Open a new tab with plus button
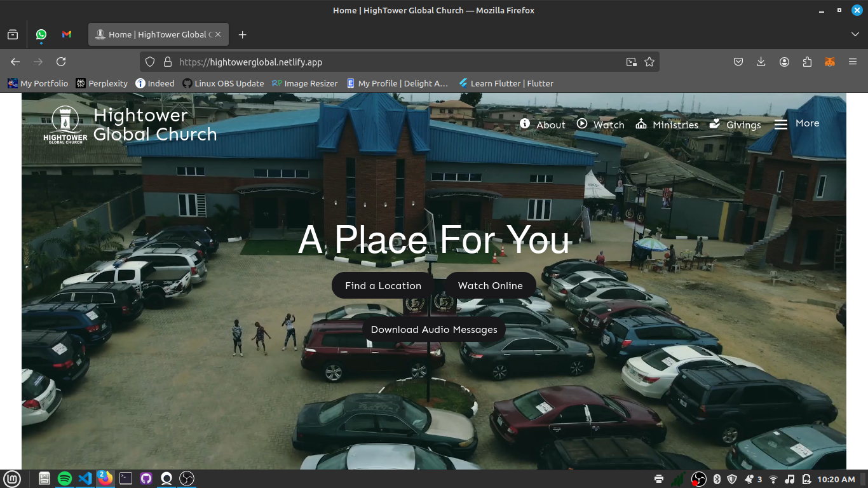This screenshot has height=488, width=868. point(242,34)
